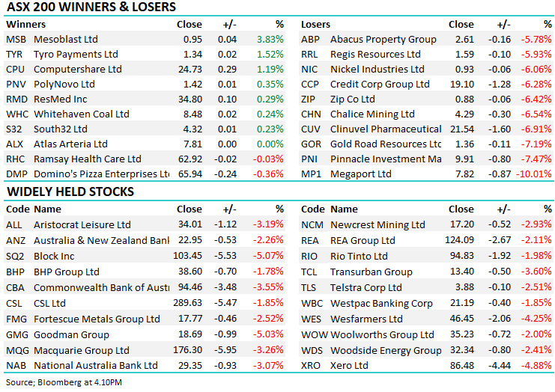
Task: Open the Tyro Payments Ltd row name
Action: point(76,54)
